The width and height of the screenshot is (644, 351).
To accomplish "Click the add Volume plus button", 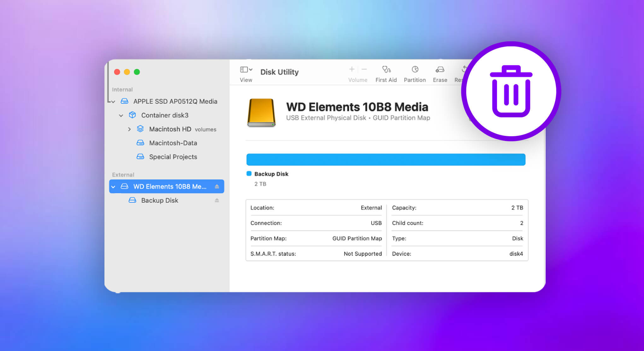I will (x=352, y=69).
